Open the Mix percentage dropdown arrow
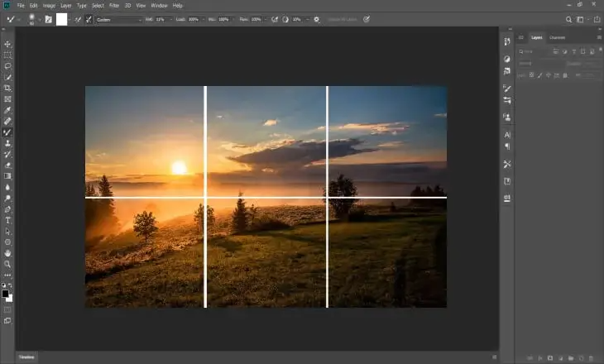 (x=233, y=19)
